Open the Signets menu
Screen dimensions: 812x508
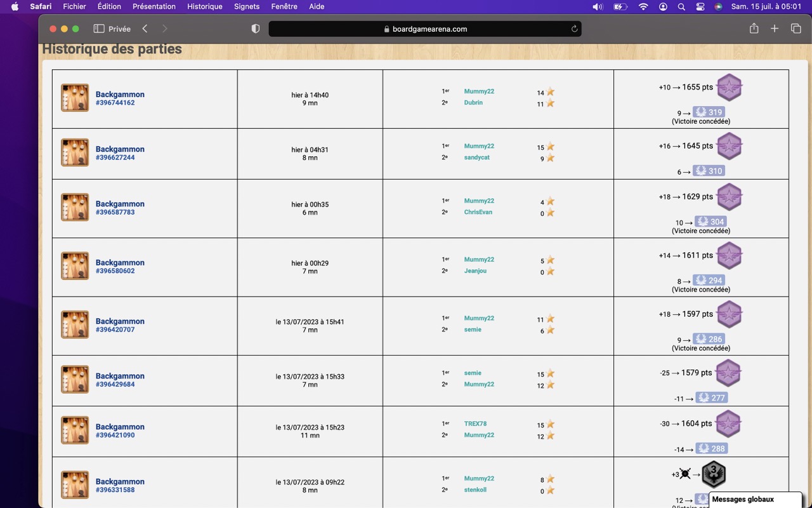247,6
